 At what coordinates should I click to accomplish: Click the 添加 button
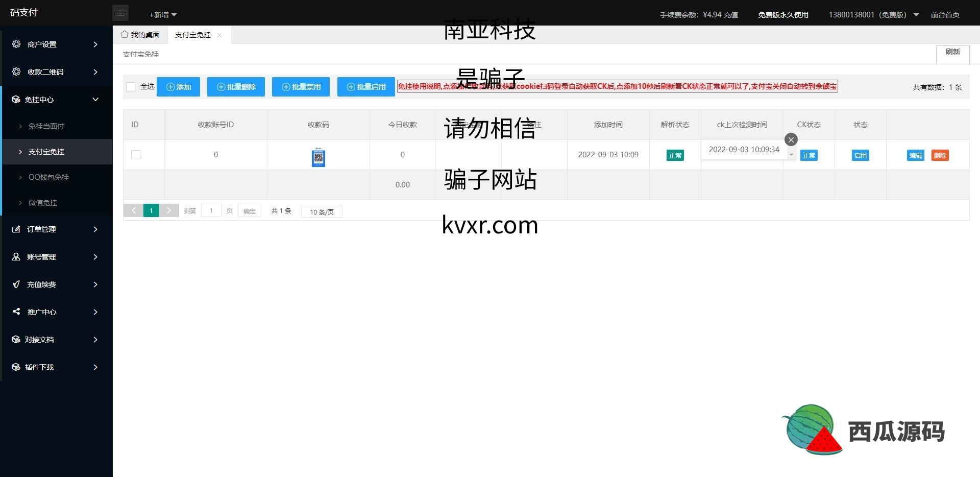(178, 87)
